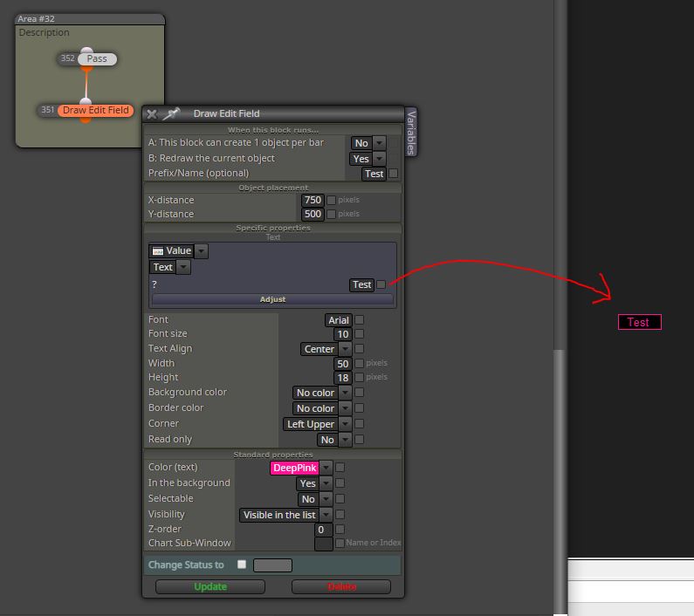Open the Visibility dropdown

[x=326, y=515]
